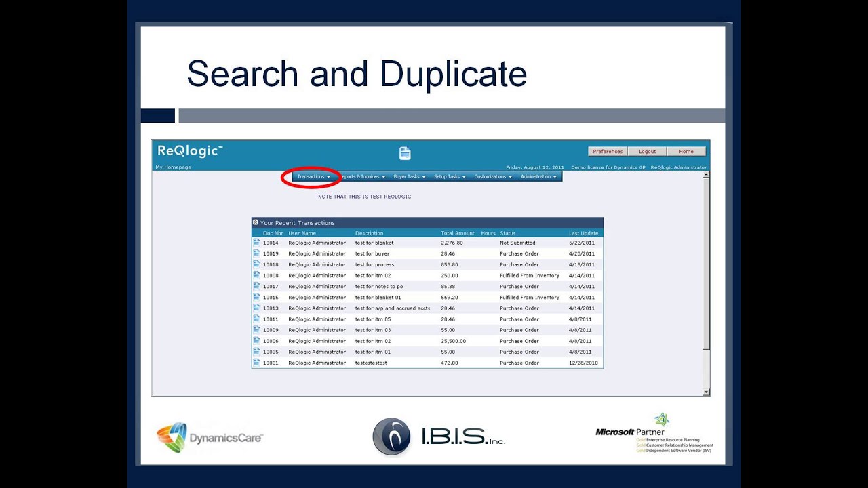Open document icon for transaction 10018
Image resolution: width=868 pixels, height=488 pixels.
(256, 264)
